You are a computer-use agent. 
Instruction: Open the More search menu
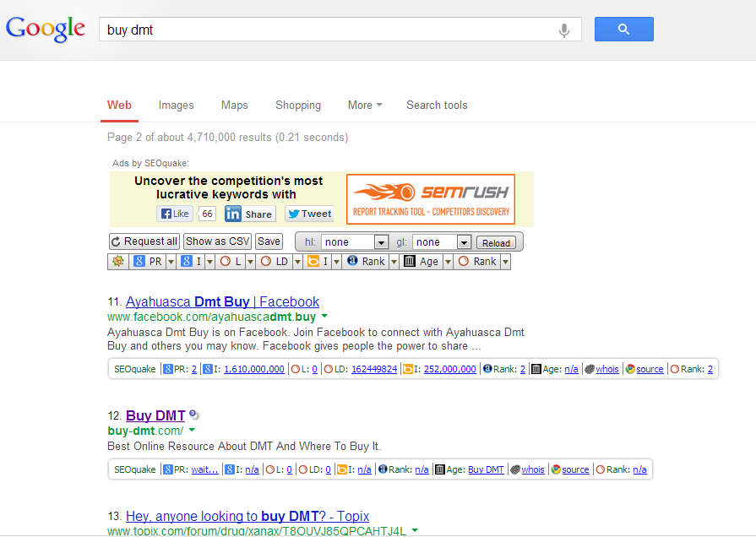tap(364, 106)
